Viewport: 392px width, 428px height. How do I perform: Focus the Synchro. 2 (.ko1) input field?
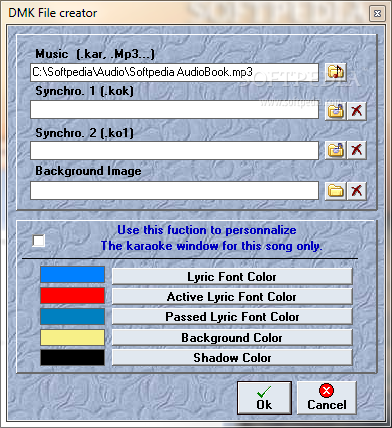click(x=174, y=151)
